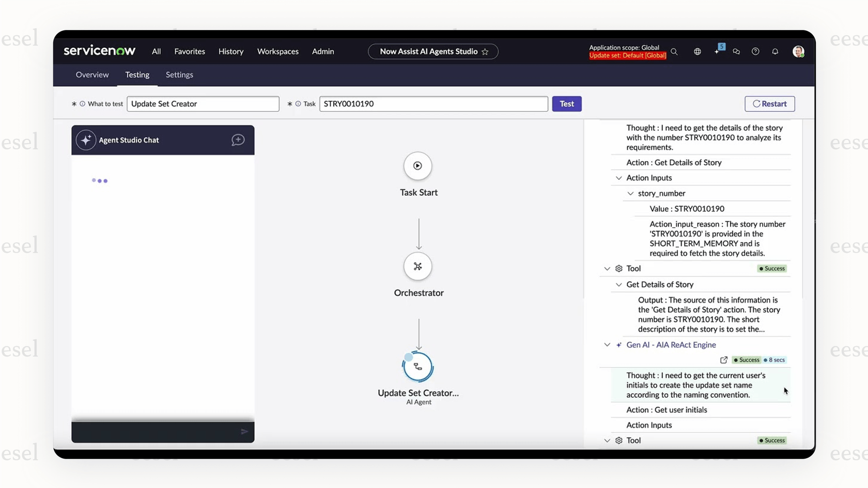This screenshot has width=868, height=488.
Task: Open the conversations chat bubble icon
Action: pos(736,51)
